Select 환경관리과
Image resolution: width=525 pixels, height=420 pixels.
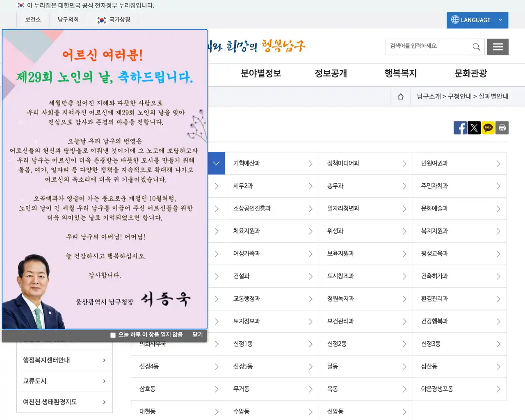(x=460, y=299)
